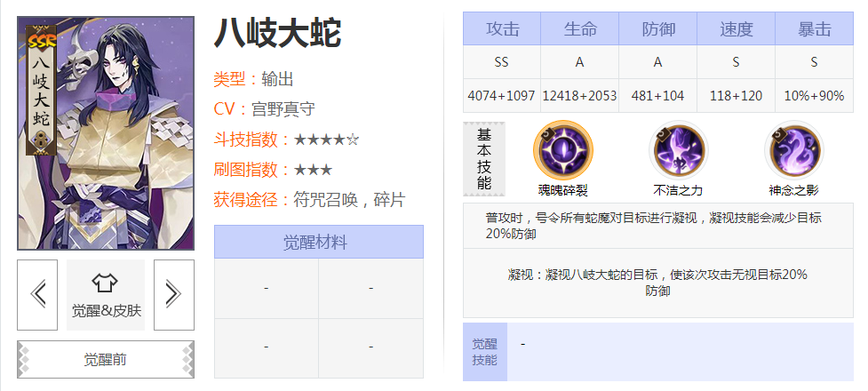Viewport: 868px width, 391px height.
Task: Click the 防御 stat column header
Action: (x=658, y=28)
